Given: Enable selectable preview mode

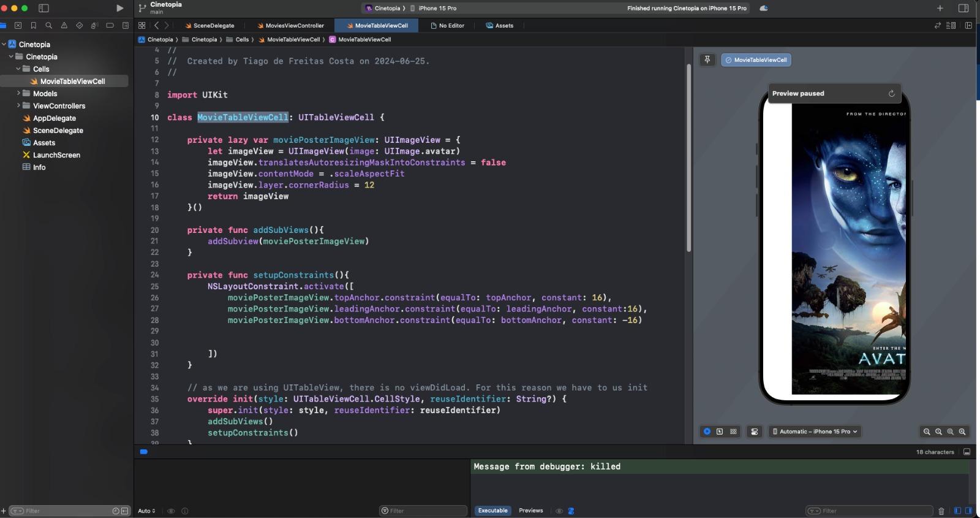Looking at the screenshot, I should (720, 432).
